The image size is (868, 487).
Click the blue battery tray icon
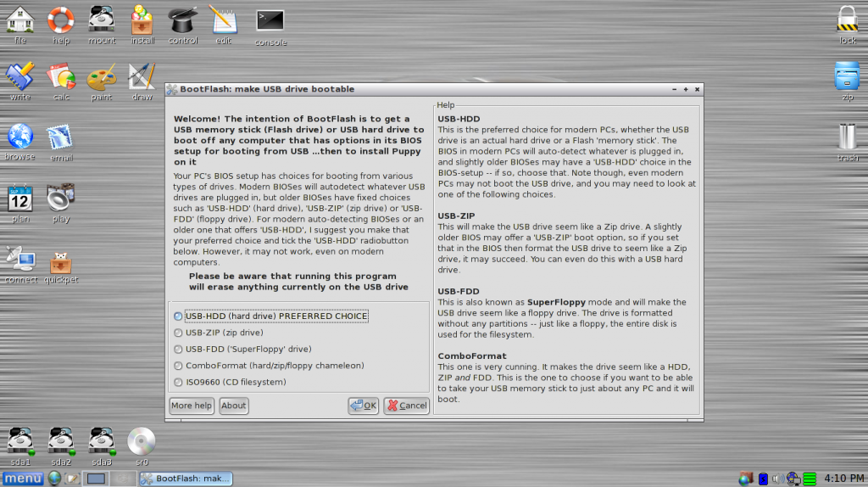763,479
